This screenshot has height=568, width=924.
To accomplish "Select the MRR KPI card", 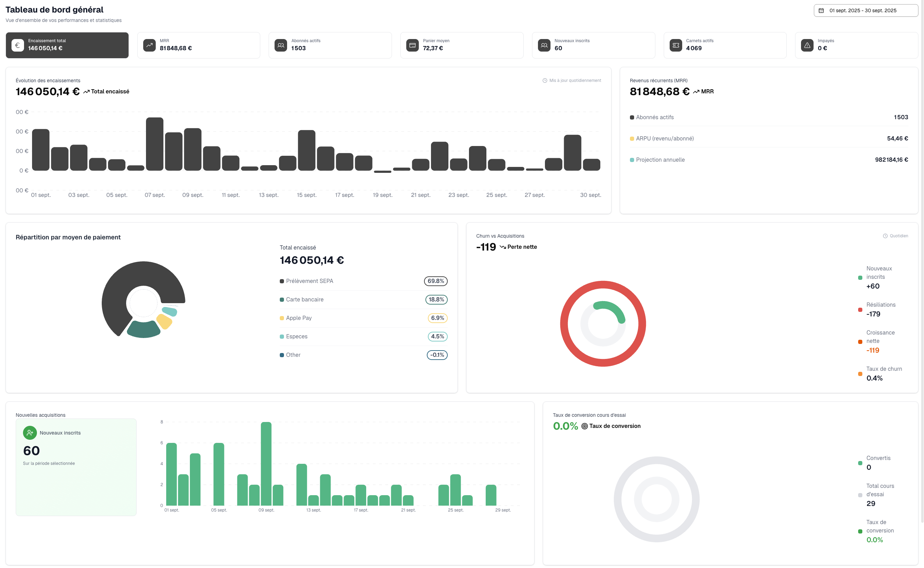I will (x=199, y=45).
